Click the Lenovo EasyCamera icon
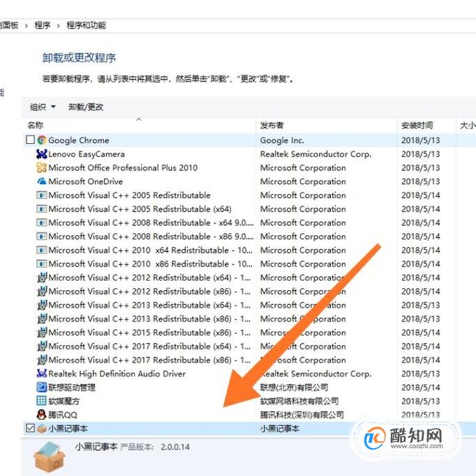Screen dimensions: 476x476 click(x=42, y=154)
